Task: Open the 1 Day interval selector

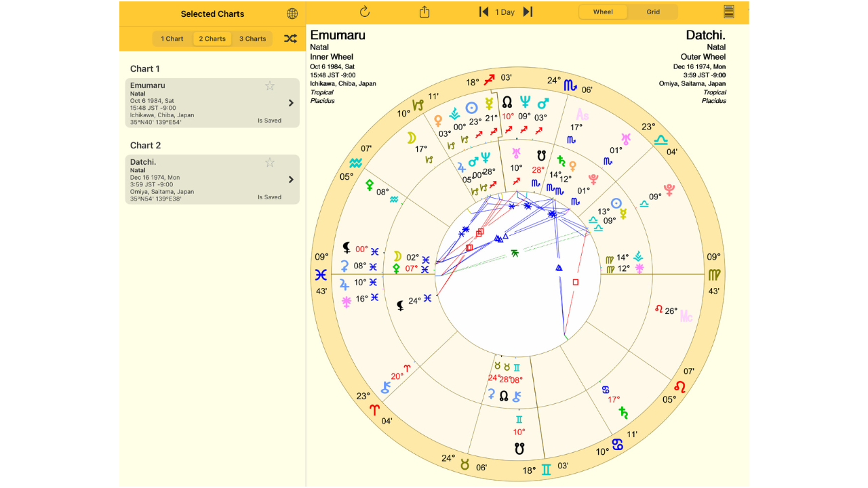Action: click(505, 12)
